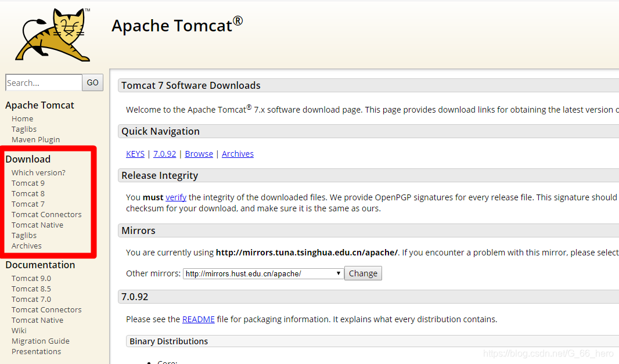Click the Quick Navigation heading
Image resolution: width=619 pixels, height=364 pixels.
161,131
